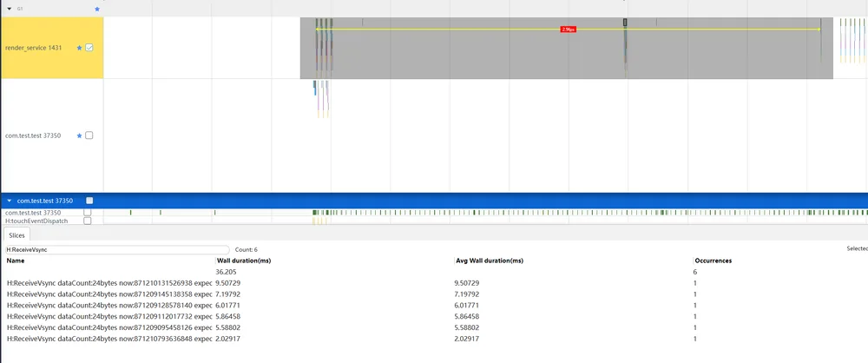
Task: Sort by the Wall duration(ms) column header
Action: pyautogui.click(x=243, y=261)
